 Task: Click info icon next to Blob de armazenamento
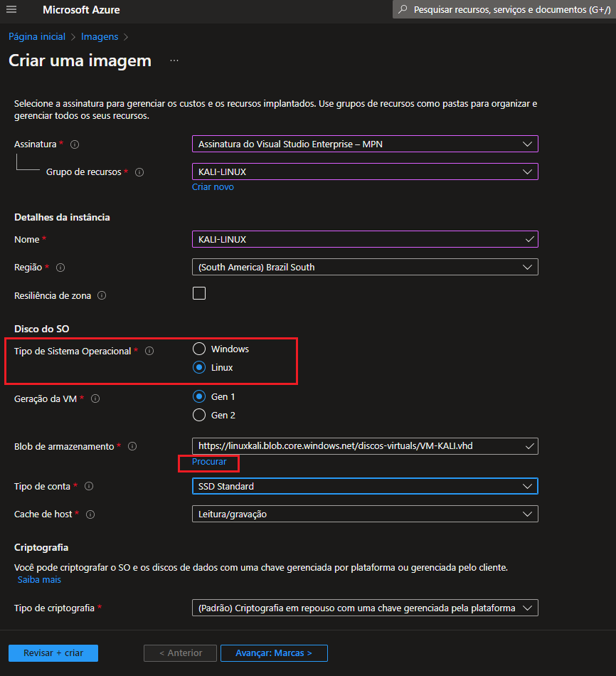(x=132, y=447)
